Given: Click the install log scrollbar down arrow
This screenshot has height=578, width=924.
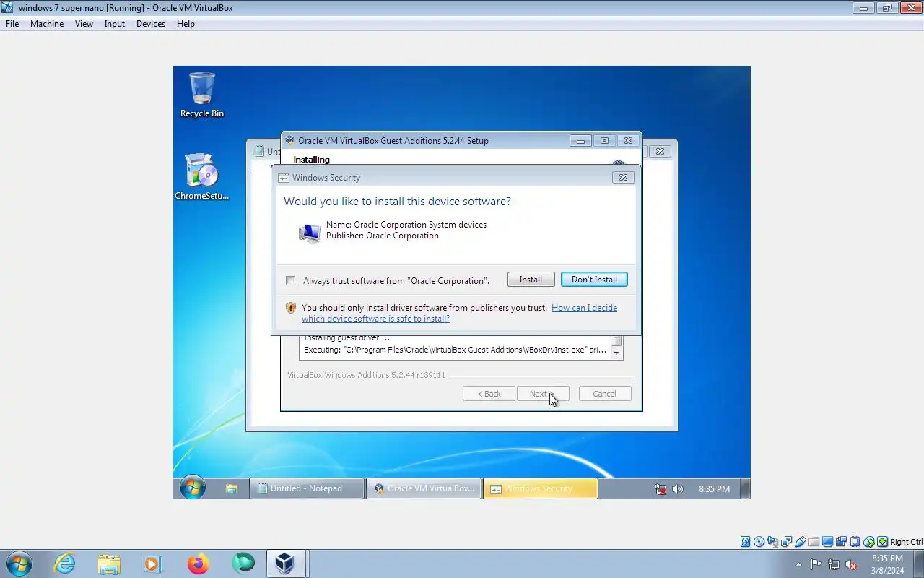Looking at the screenshot, I should click(x=616, y=353).
